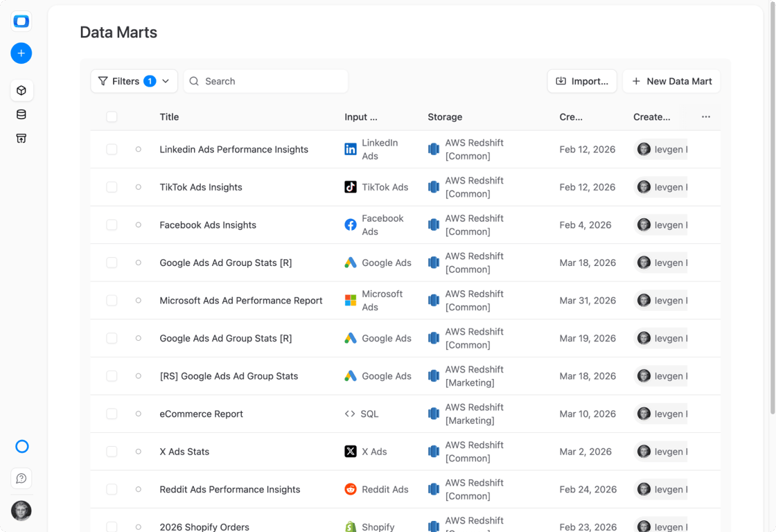Click the status circle for TikTok Ads Insights
The width and height of the screenshot is (776, 532).
[x=139, y=187]
